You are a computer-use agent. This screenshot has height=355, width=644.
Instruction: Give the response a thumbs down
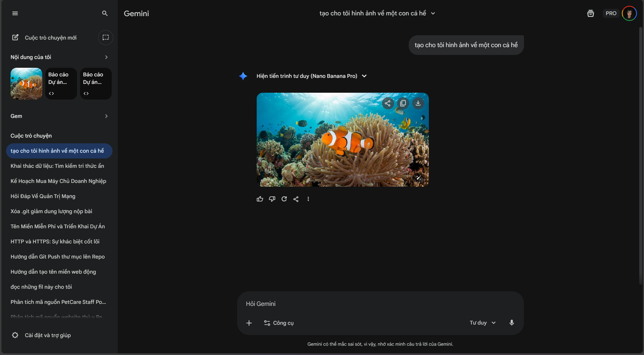point(272,199)
